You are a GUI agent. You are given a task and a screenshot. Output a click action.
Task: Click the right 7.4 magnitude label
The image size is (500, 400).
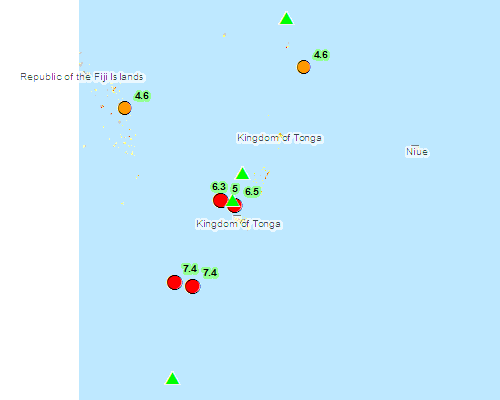210,273
